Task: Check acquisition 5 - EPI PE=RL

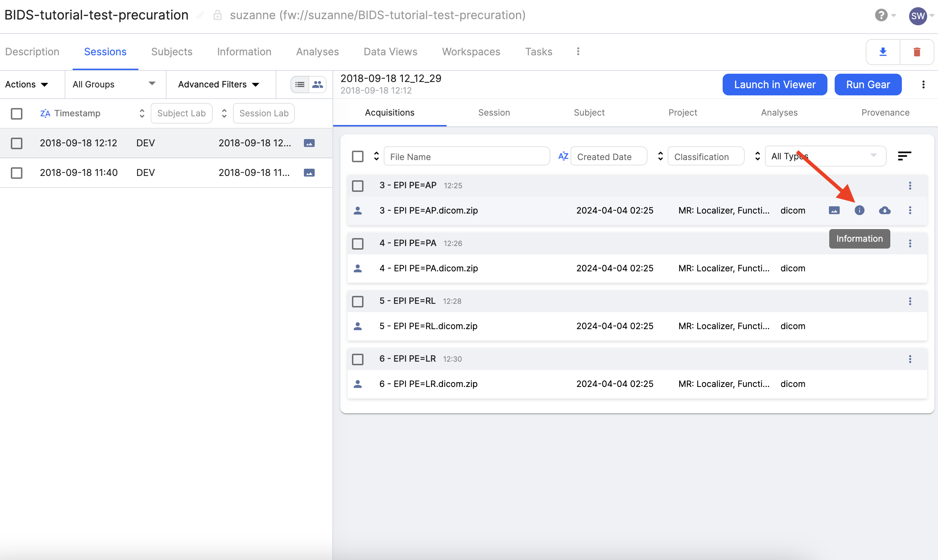Action: click(357, 302)
